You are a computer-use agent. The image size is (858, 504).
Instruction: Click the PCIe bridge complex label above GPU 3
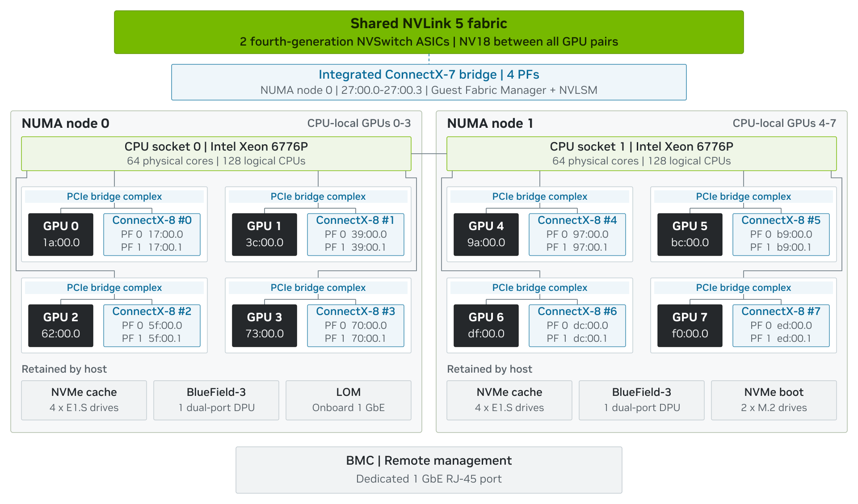[318, 288]
